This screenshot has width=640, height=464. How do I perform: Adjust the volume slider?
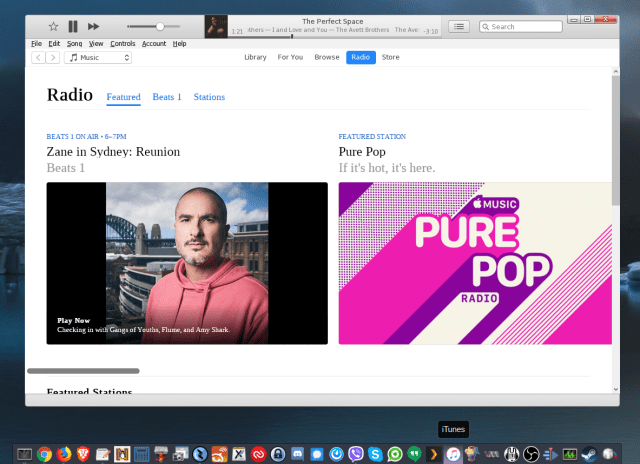160,26
